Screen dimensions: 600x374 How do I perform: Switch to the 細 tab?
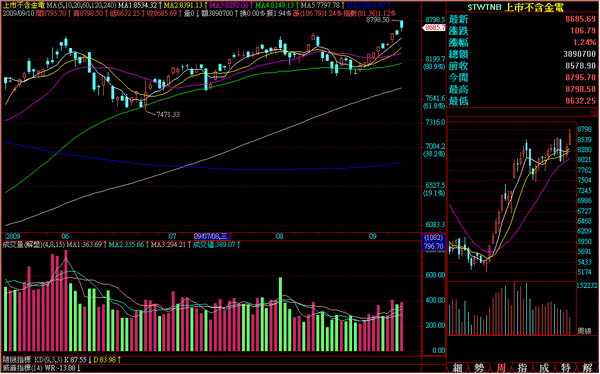[457, 368]
